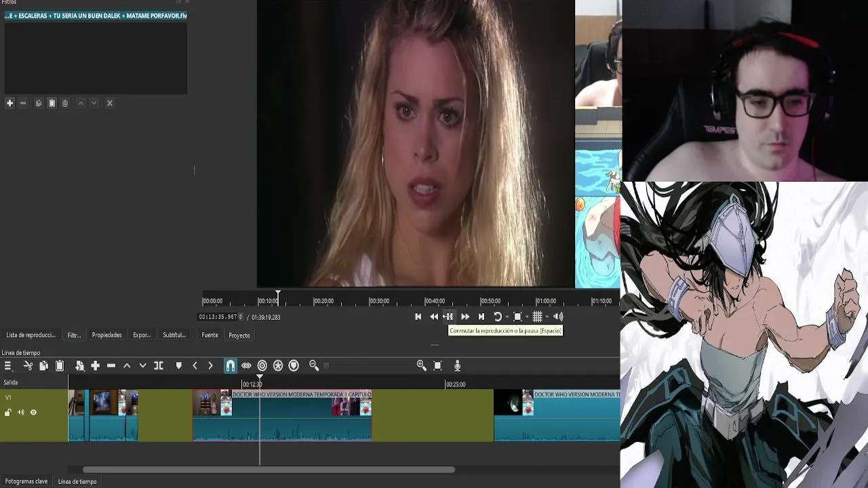This screenshot has height=488, width=868.
Task: Open the Propiedades tab
Action: pos(107,335)
